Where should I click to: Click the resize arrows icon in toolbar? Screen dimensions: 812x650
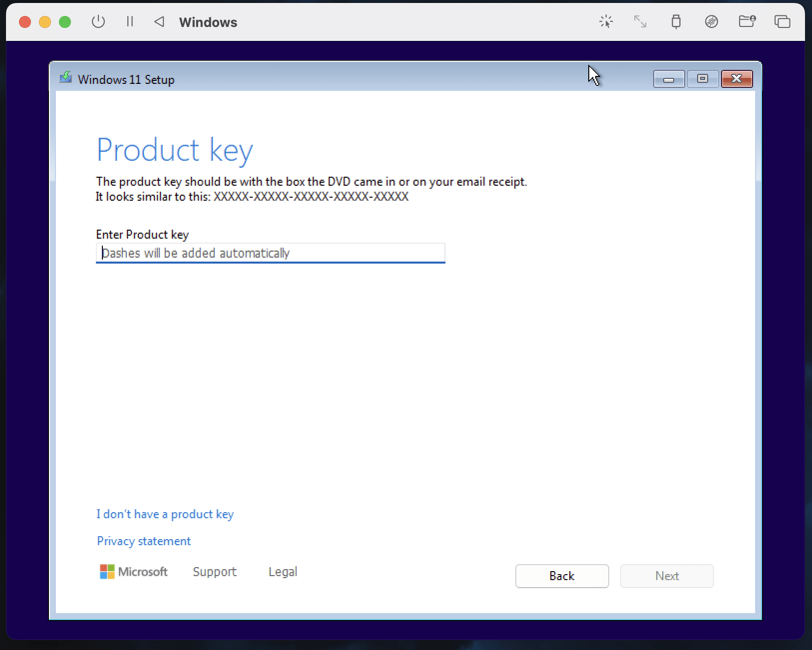[x=640, y=21]
